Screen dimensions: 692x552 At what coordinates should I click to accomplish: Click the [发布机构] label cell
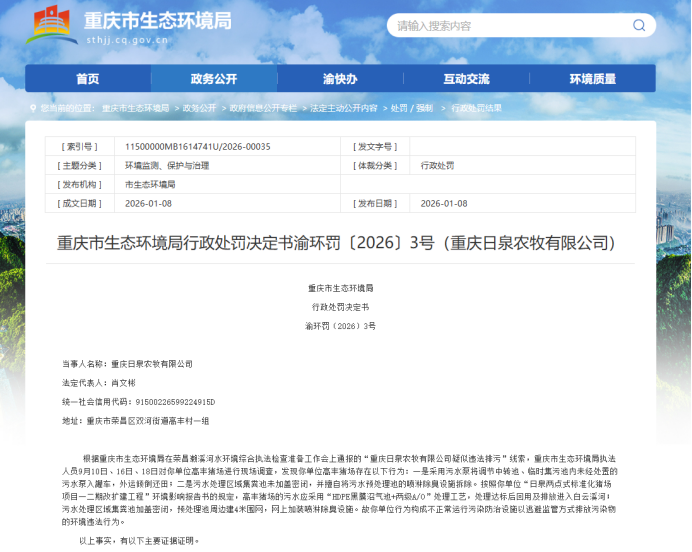(79, 184)
